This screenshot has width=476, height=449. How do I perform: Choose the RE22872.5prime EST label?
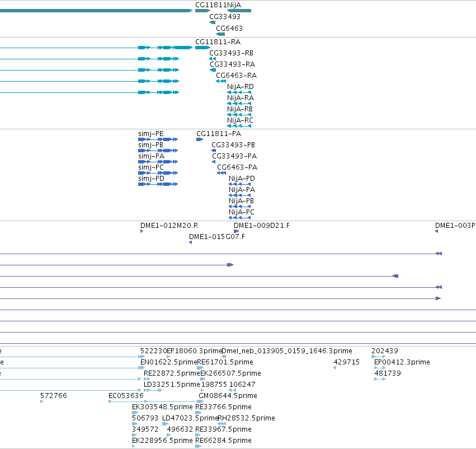172,373
